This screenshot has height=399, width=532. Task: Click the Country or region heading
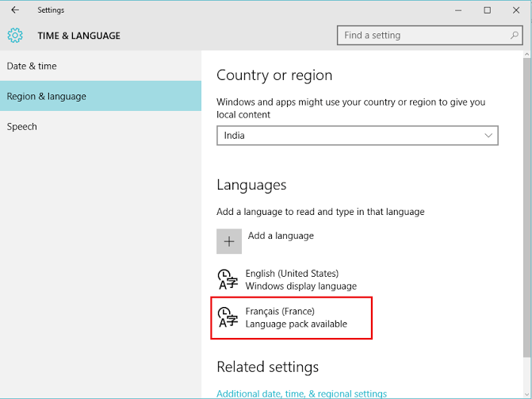[x=274, y=75]
